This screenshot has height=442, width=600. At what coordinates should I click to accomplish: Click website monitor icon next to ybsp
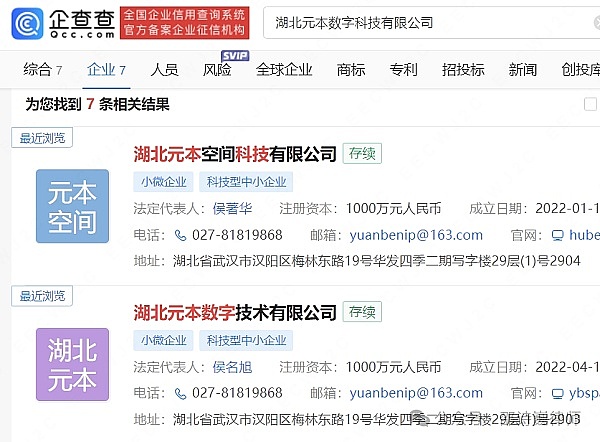(558, 393)
